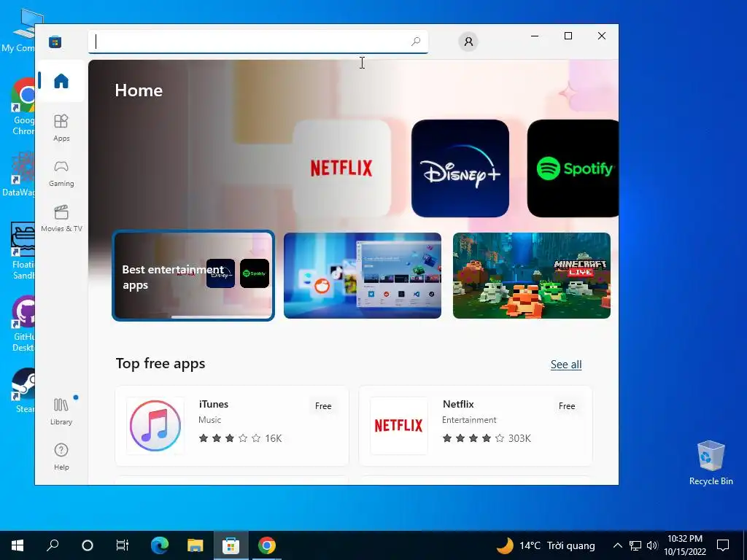Viewport: 747px width, 560px height.
Task: Click the Microsoft Store logo icon in title bar
Action: click(x=55, y=42)
